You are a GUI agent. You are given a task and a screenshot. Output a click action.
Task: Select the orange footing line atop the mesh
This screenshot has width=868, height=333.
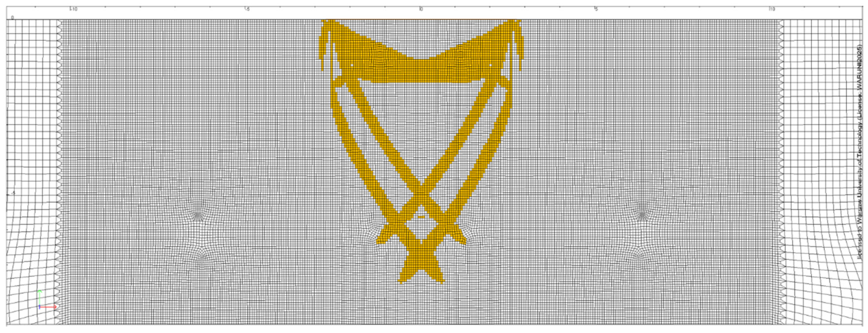(x=421, y=19)
